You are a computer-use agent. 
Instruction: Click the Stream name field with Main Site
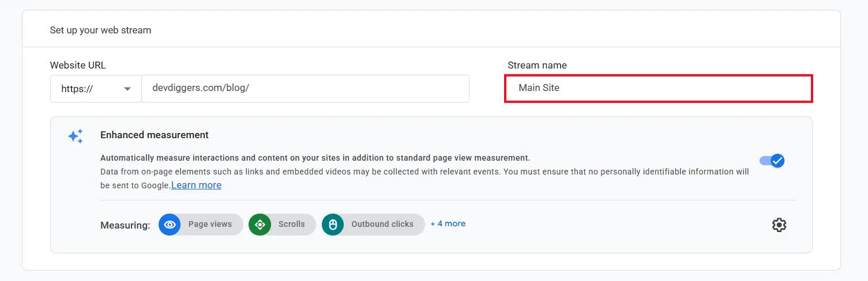[659, 88]
